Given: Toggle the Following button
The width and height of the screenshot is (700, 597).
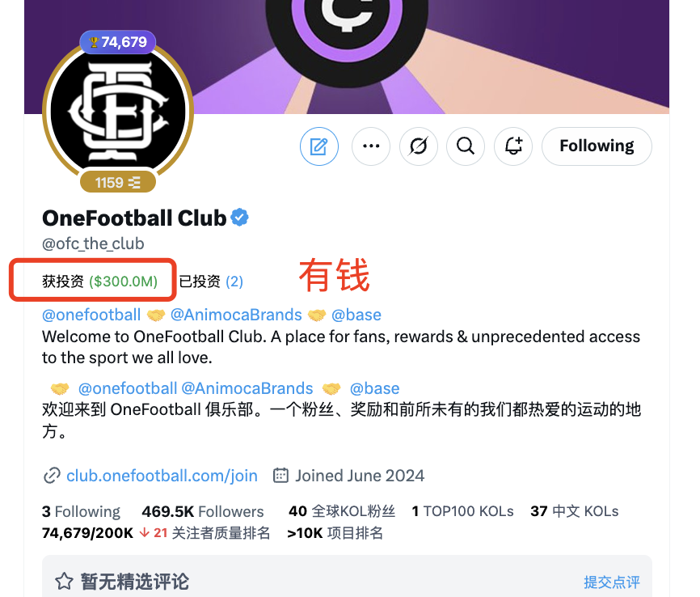Looking at the screenshot, I should (597, 146).
